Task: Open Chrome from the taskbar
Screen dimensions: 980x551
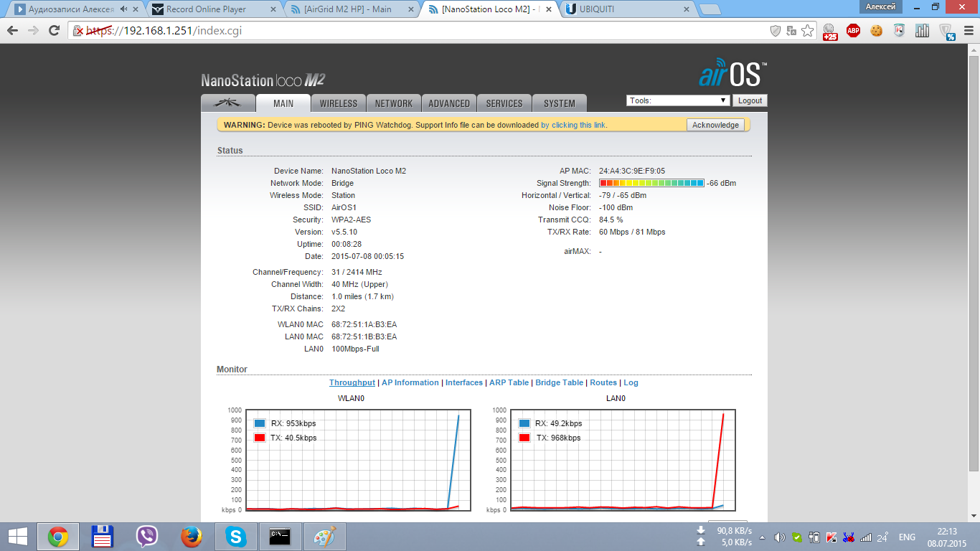Action: click(58, 537)
